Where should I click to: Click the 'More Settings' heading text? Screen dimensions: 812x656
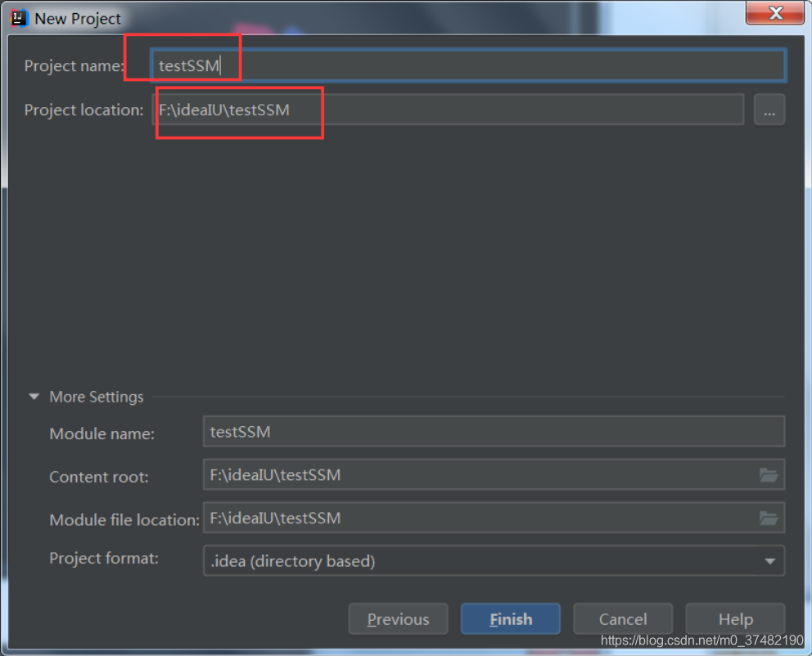point(97,397)
